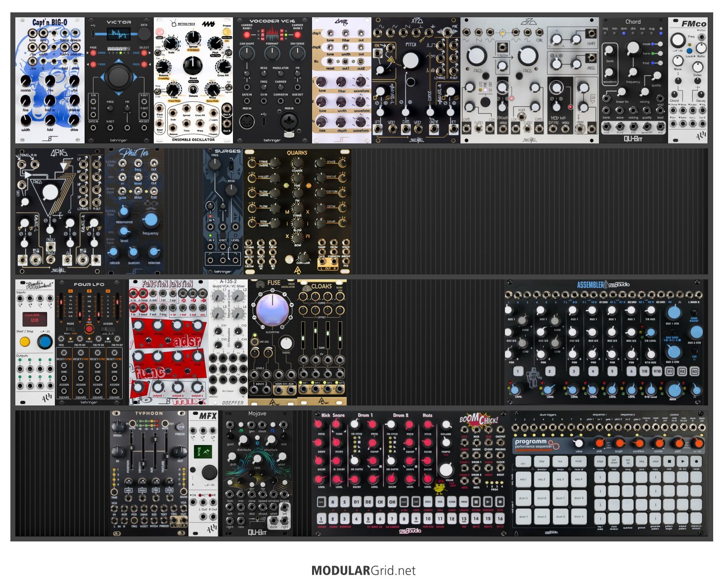Toggle the 7/8 channel button on Assembler
The width and height of the screenshot is (728, 581).
click(644, 371)
